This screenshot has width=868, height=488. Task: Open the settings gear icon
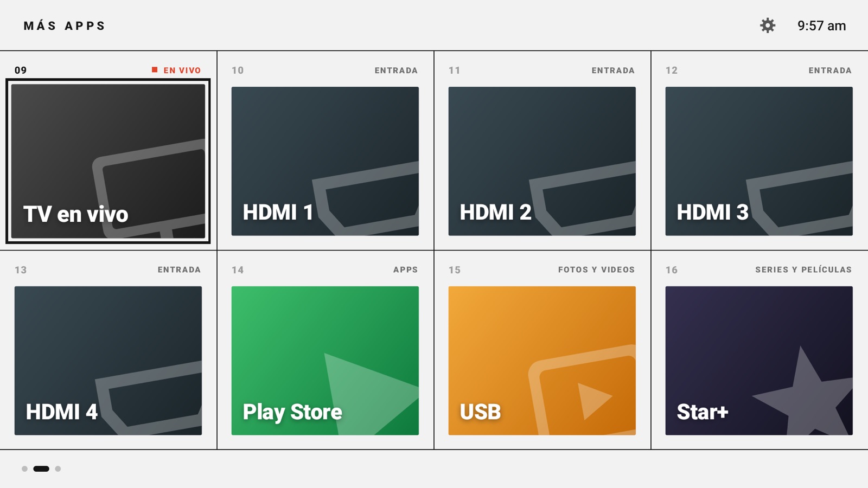768,25
